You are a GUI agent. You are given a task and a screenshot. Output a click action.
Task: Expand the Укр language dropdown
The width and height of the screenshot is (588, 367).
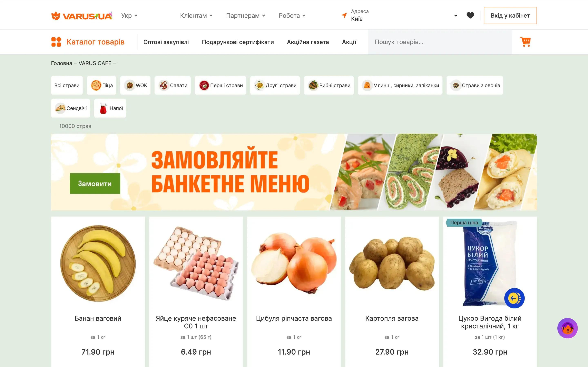click(x=129, y=16)
